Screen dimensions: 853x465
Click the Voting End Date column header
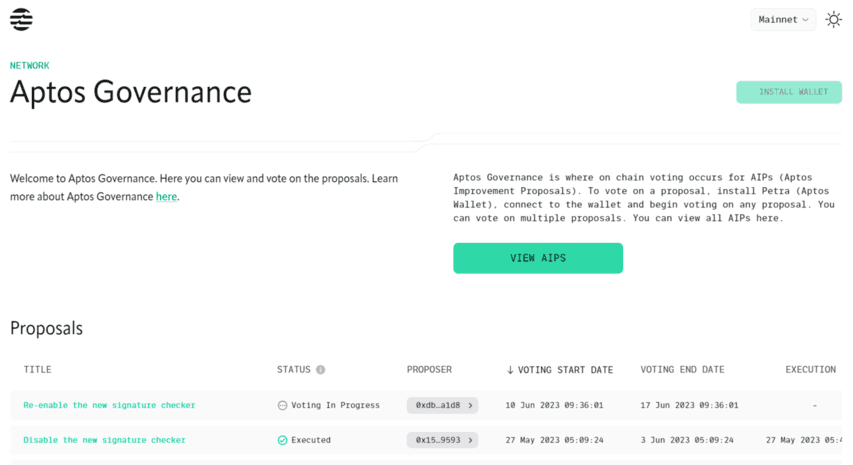pos(682,370)
